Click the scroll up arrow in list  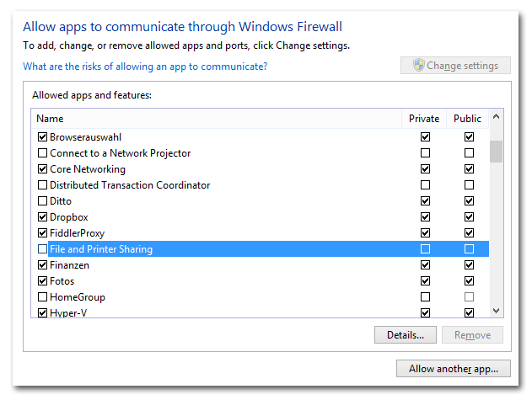496,117
